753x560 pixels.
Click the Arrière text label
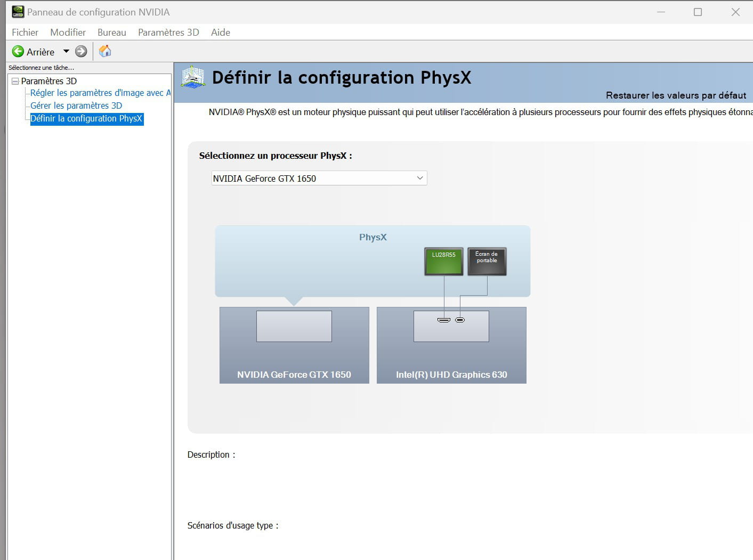(x=41, y=52)
